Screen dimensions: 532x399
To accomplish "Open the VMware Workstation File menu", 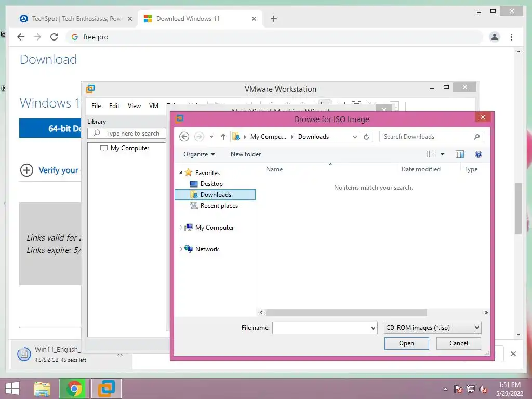I will coord(96,106).
